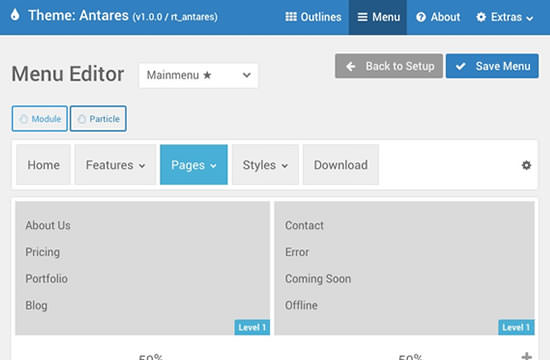The width and height of the screenshot is (550, 360).
Task: Click Back to Setup button
Action: 389,66
